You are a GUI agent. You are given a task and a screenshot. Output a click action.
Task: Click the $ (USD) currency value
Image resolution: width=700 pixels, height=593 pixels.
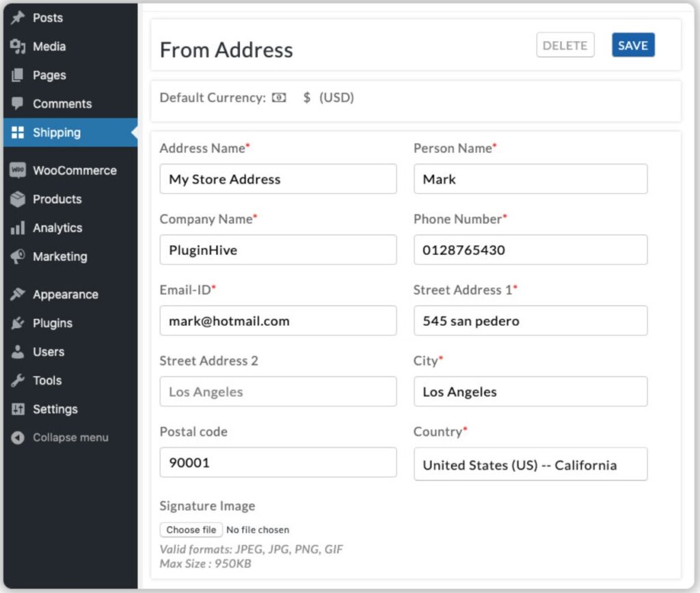click(x=329, y=97)
